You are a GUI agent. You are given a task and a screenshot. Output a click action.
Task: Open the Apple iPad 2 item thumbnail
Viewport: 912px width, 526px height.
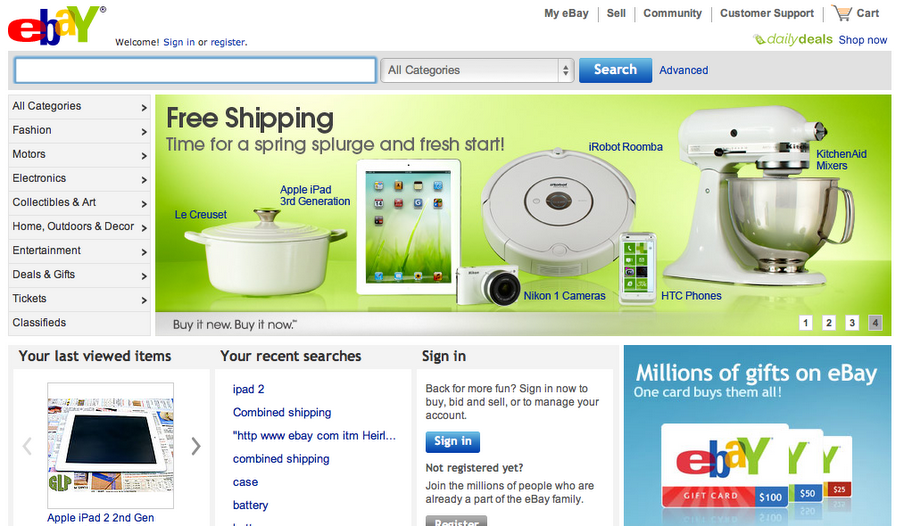tap(111, 445)
